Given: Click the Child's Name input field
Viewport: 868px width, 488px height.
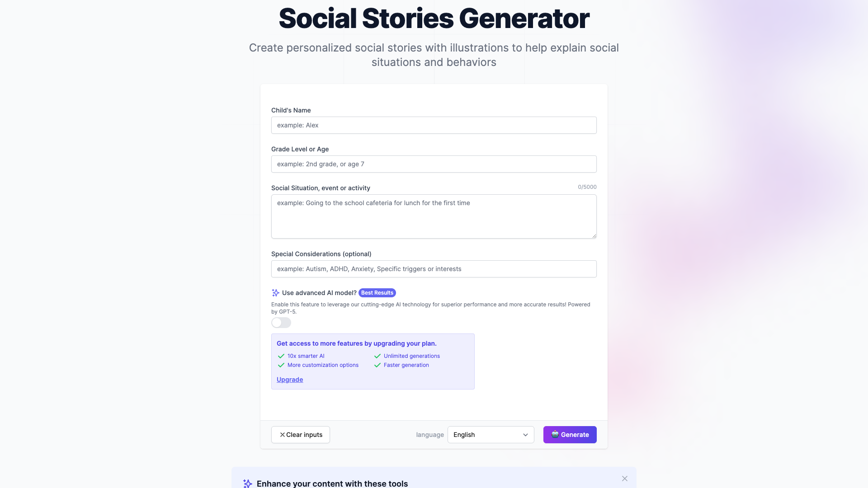Looking at the screenshot, I should 434,125.
